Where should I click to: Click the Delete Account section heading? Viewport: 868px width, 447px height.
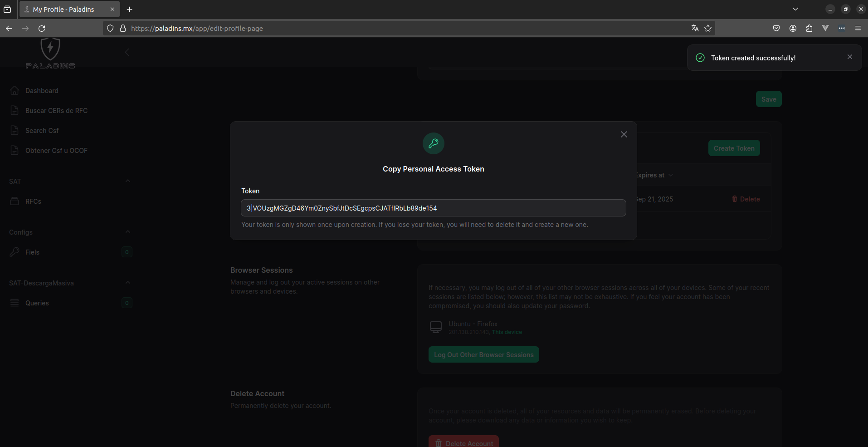click(257, 393)
